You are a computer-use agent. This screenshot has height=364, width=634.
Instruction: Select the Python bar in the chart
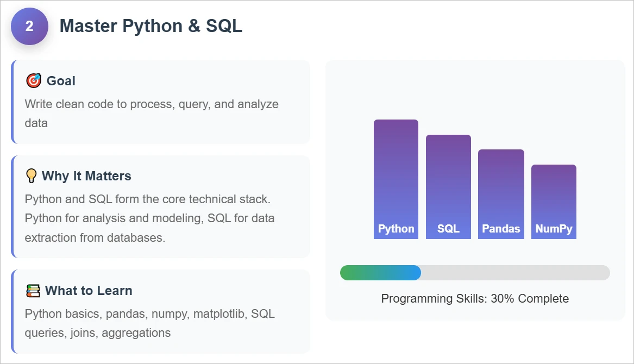point(396,179)
